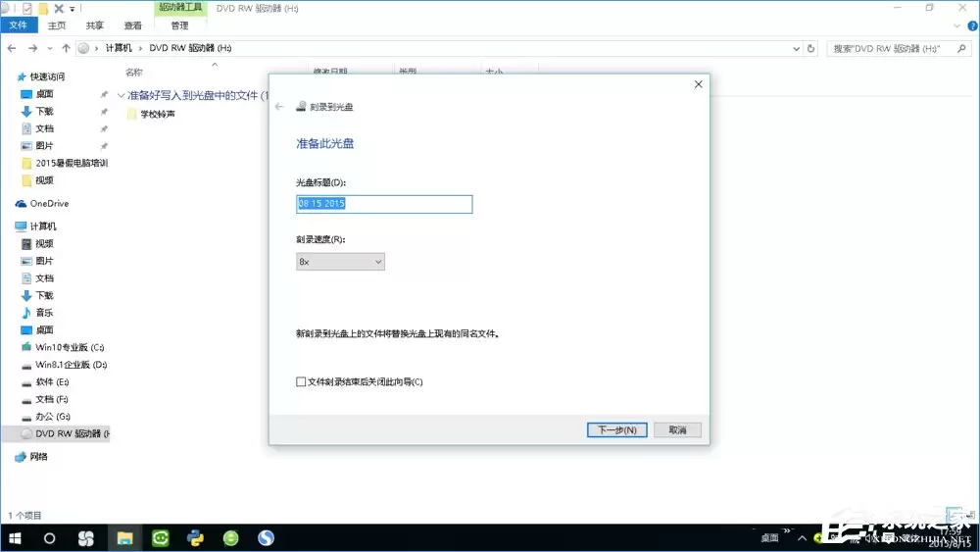Open 视频 folder under quick access

click(44, 180)
